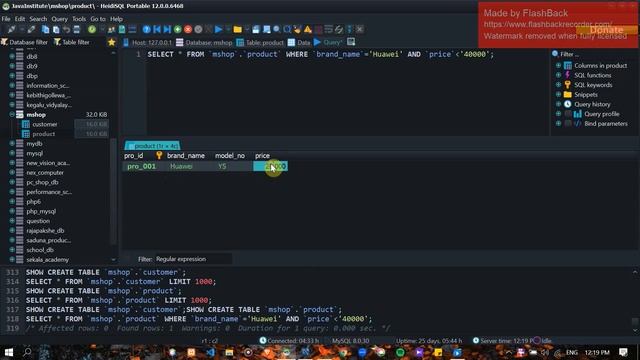Click the Regular expression filter input
Viewport: 640px width, 360px height.
coord(193,259)
